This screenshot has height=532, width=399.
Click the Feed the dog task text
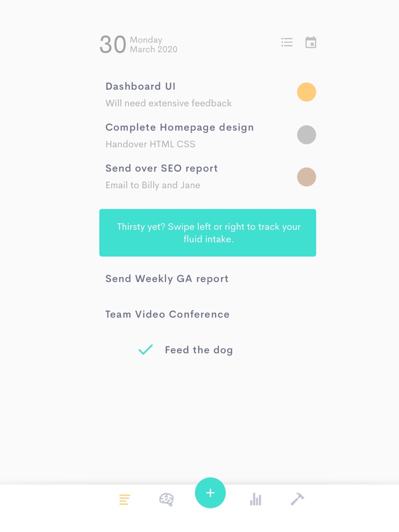[199, 350]
